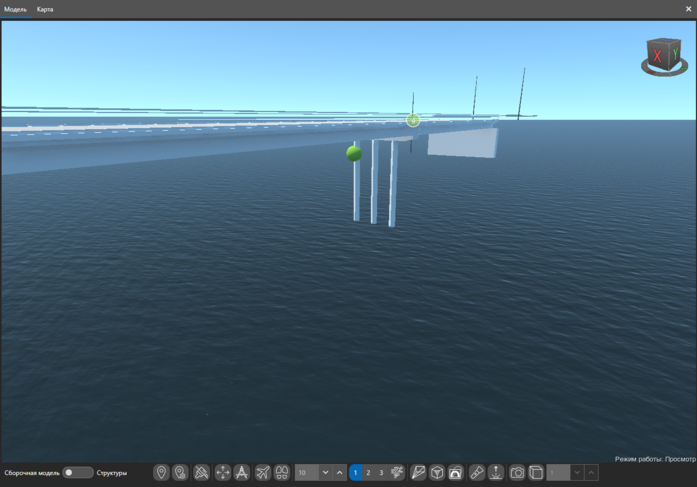Click the XY orientation cube gizmo
This screenshot has height=487, width=697.
tap(664, 56)
